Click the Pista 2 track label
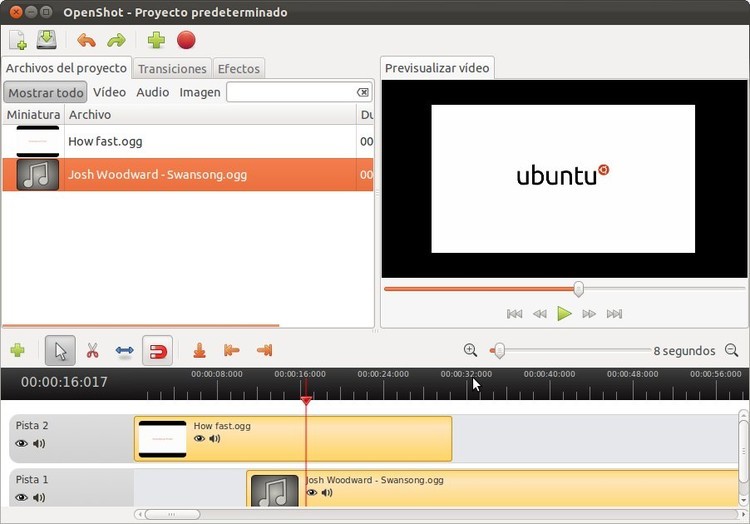Screen dimensions: 750x524 point(32,426)
